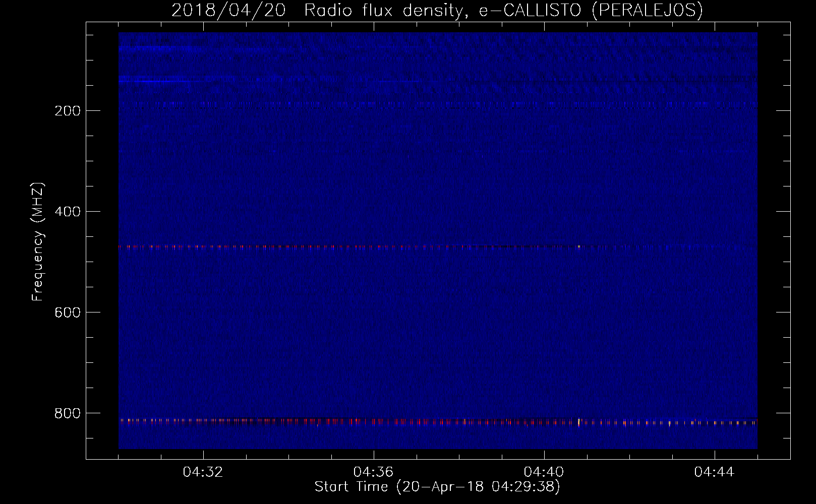Click the 04:44 time tick label
Image resolution: width=816 pixels, height=504 pixels.
pyautogui.click(x=714, y=472)
